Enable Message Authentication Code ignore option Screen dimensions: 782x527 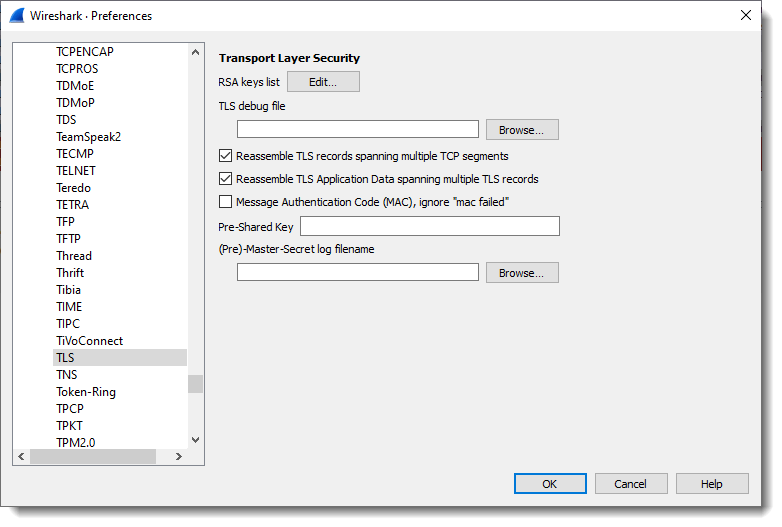click(x=225, y=202)
